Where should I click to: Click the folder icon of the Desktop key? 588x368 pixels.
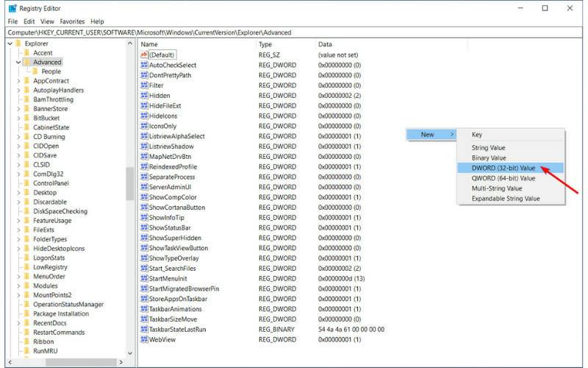(27, 192)
